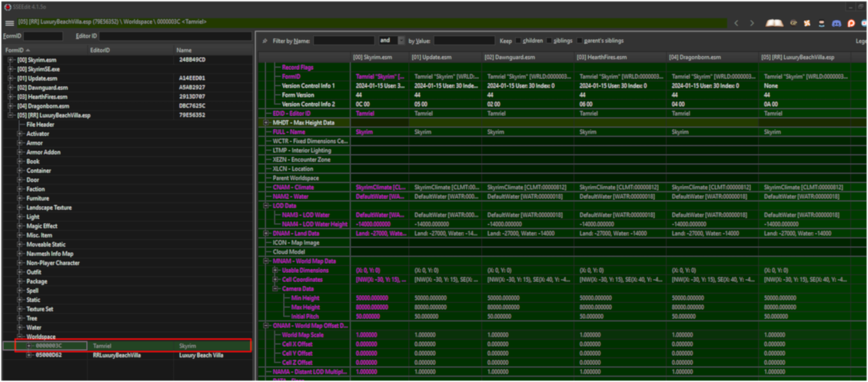Image resolution: width=868 pixels, height=382 pixels.
Task: Select the Min Height row label
Action: tap(305, 298)
